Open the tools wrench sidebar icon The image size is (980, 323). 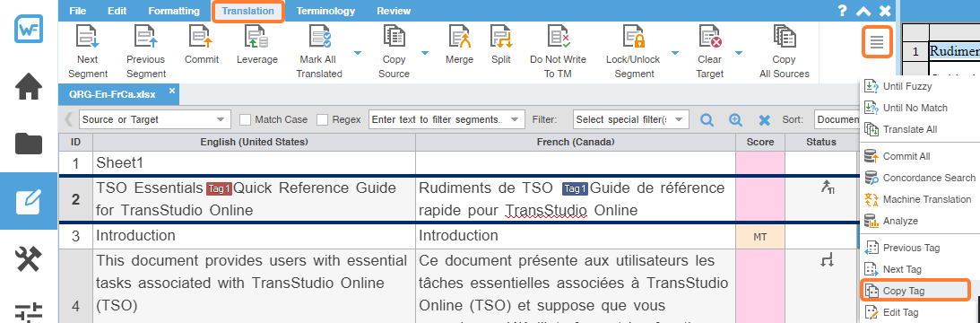[29, 258]
